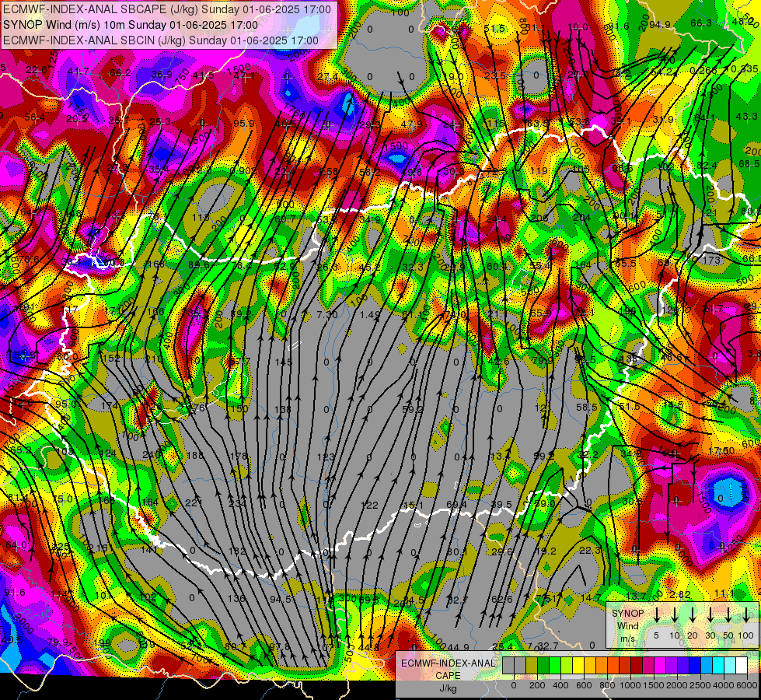Screen dimensions: 761x700
Task: Click the SBCAPE title line in header box
Action: pyautogui.click(x=167, y=9)
